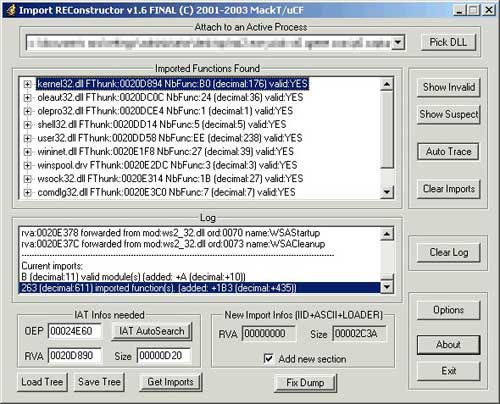
Task: Start Auto Trace
Action: 449,152
